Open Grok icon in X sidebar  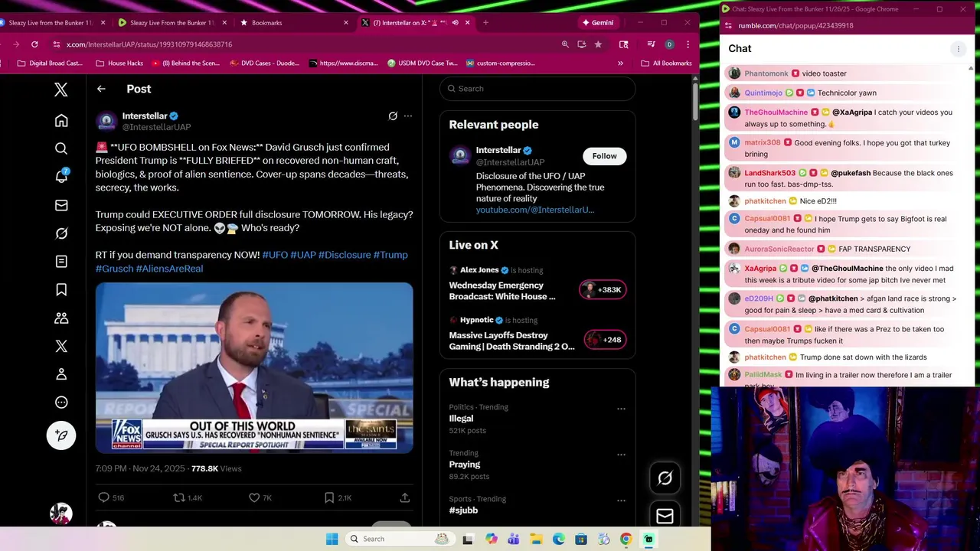pos(61,233)
